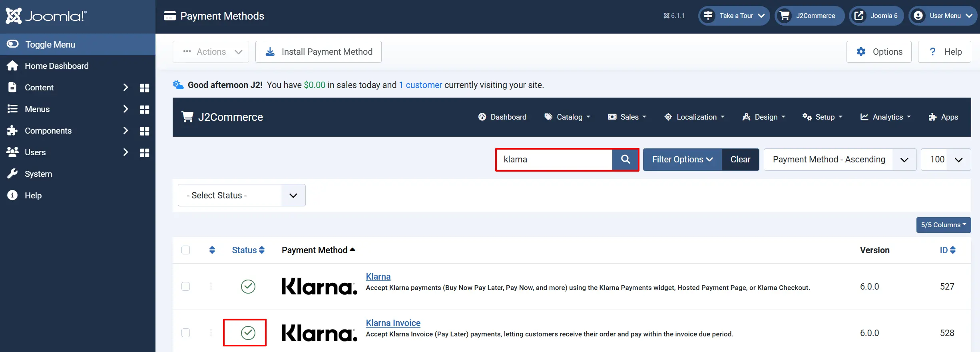This screenshot has height=352, width=980.
Task: Open the Select Status filter dropdown
Action: (x=242, y=195)
